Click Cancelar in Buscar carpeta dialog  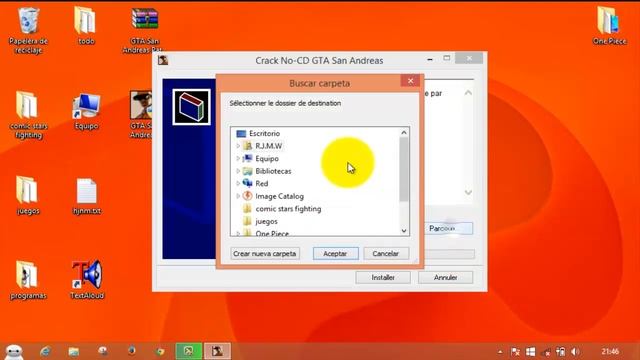point(385,253)
